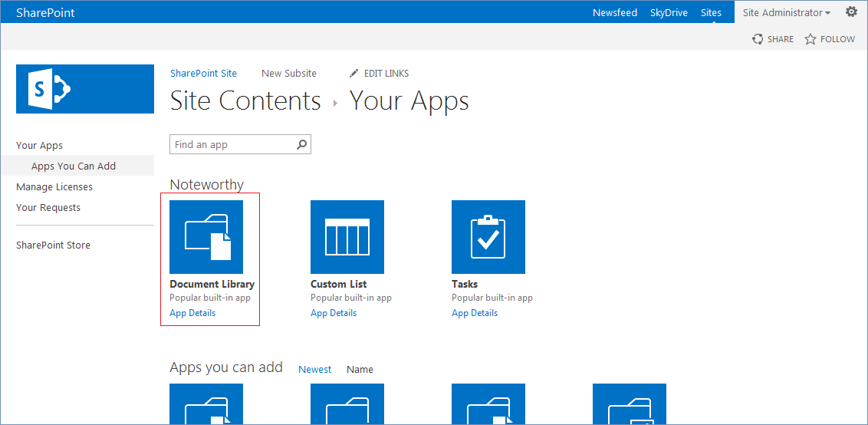This screenshot has width=868, height=425.
Task: Open App Details for Custom List
Action: point(334,313)
